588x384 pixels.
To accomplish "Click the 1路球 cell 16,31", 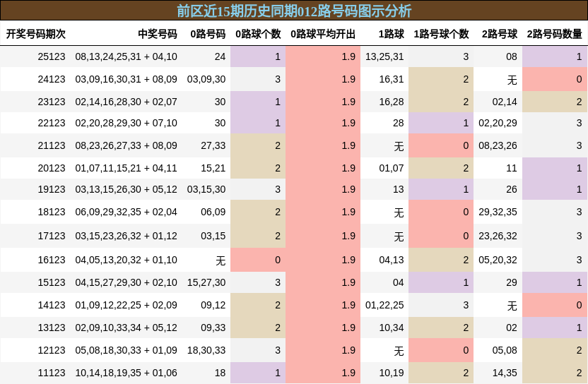I will point(391,79).
